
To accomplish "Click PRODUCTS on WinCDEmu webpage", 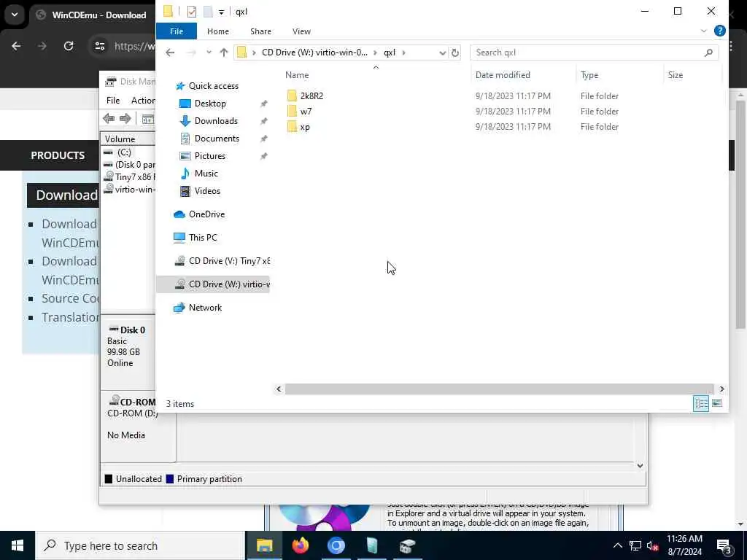I will [x=58, y=155].
